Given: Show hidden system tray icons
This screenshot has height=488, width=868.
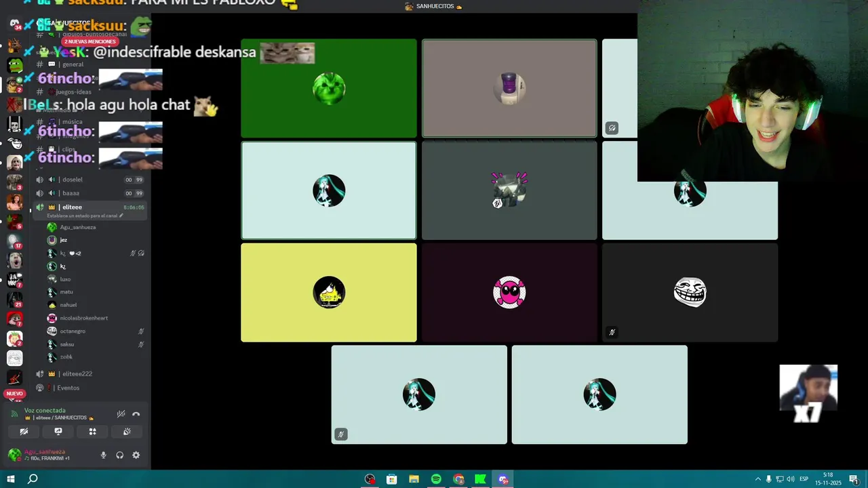Looking at the screenshot, I should pyautogui.click(x=758, y=479).
